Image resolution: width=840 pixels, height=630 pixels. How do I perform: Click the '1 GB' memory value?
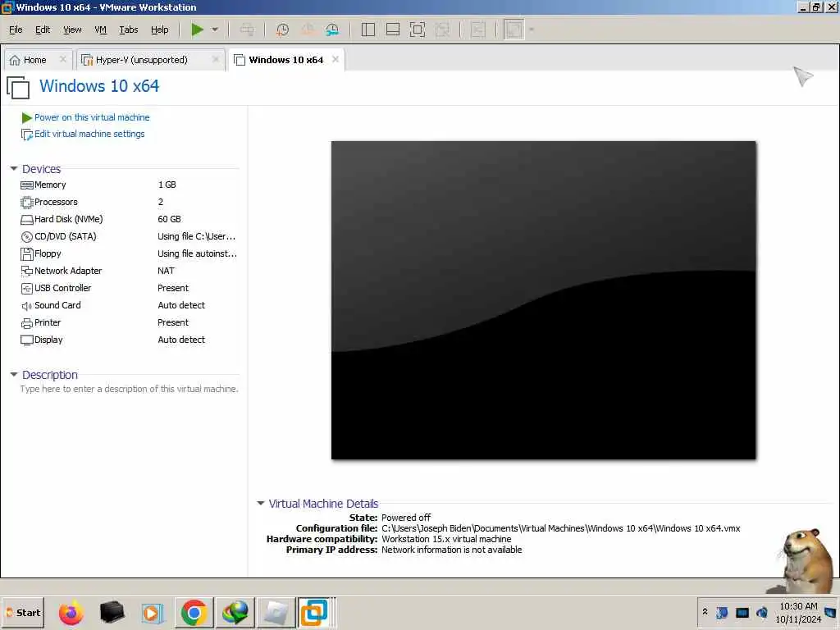(x=167, y=185)
